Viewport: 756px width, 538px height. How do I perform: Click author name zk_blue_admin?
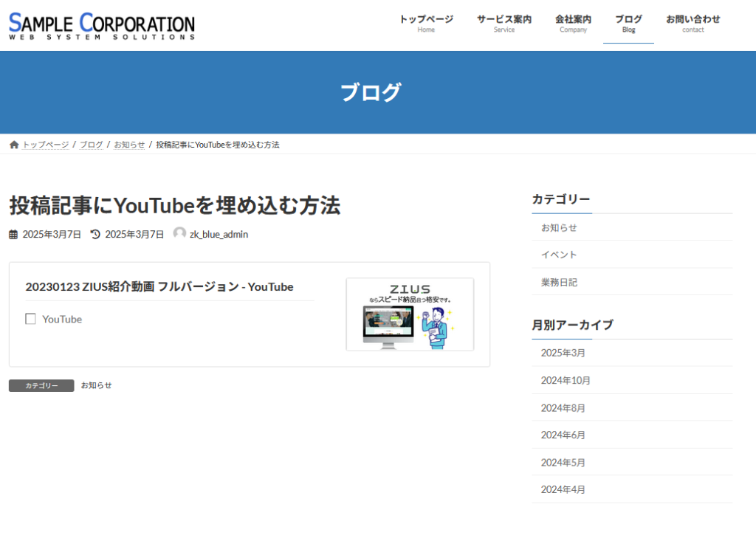pyautogui.click(x=219, y=234)
